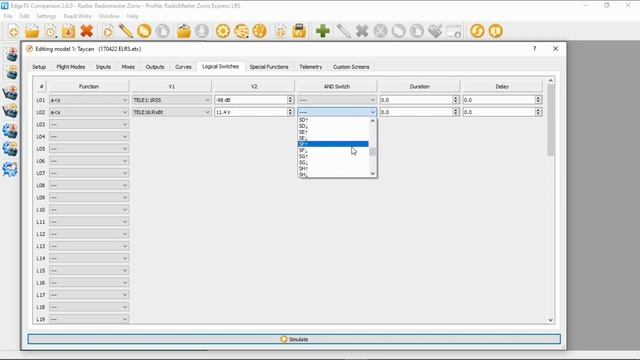Open the L01 AND Switch dropdown
The image size is (640, 360).
click(337, 100)
